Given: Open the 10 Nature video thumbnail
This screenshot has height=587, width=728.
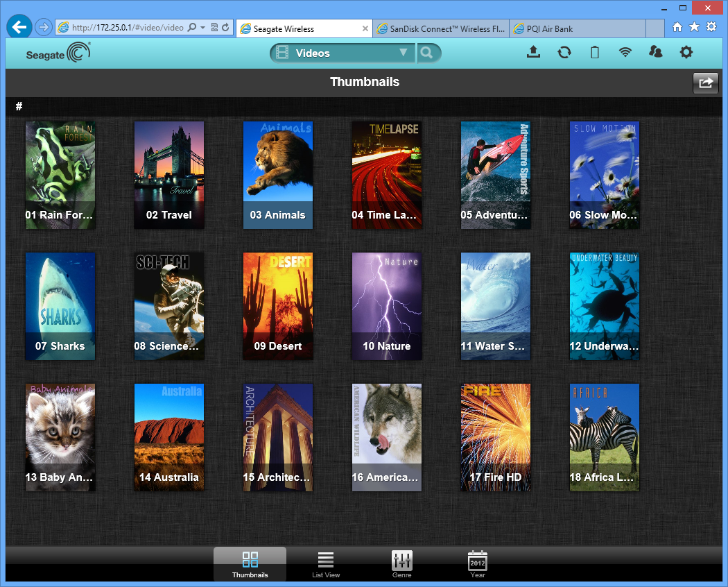Looking at the screenshot, I should pyautogui.click(x=387, y=306).
